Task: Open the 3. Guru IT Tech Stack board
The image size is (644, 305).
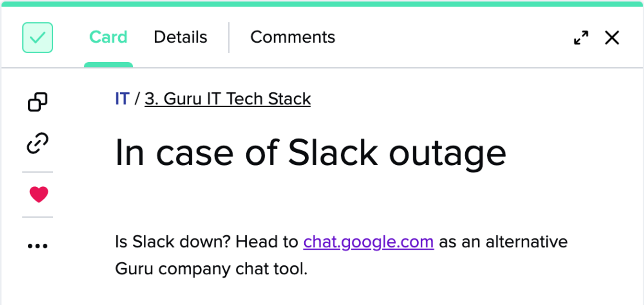Action: 227,99
